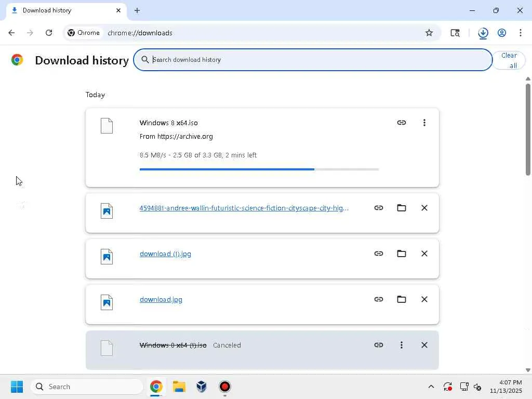
Task: Copy link for canceled Windows 8 x64 (1).iso
Action: click(x=379, y=345)
